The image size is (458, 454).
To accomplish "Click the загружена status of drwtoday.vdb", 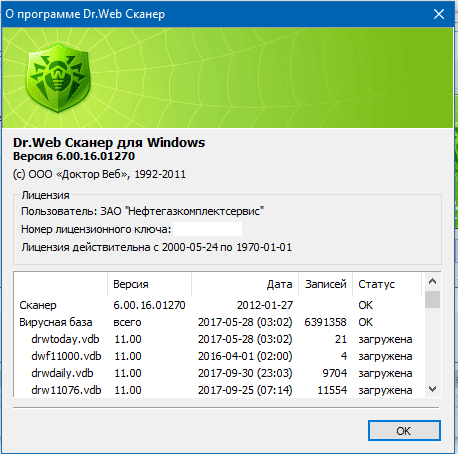I will click(385, 339).
